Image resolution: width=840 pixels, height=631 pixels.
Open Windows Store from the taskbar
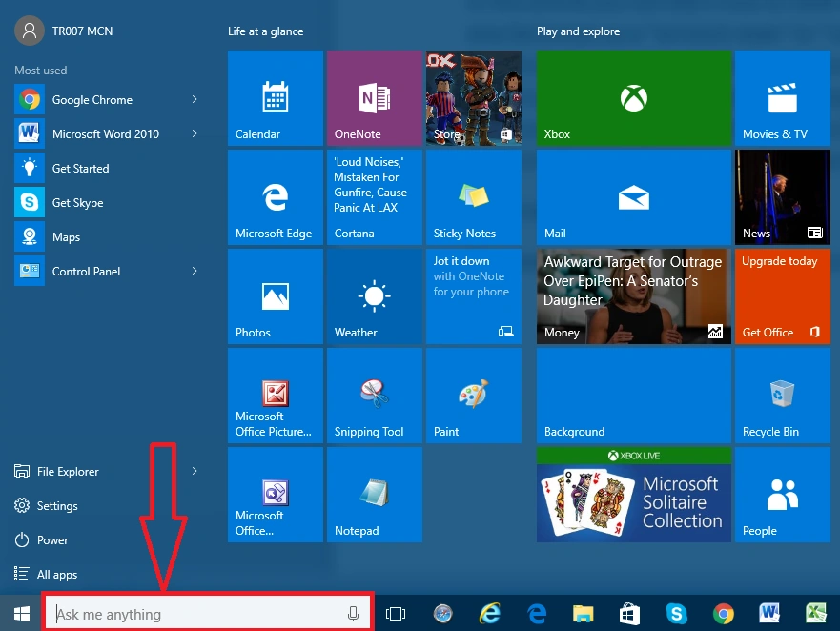pyautogui.click(x=629, y=614)
